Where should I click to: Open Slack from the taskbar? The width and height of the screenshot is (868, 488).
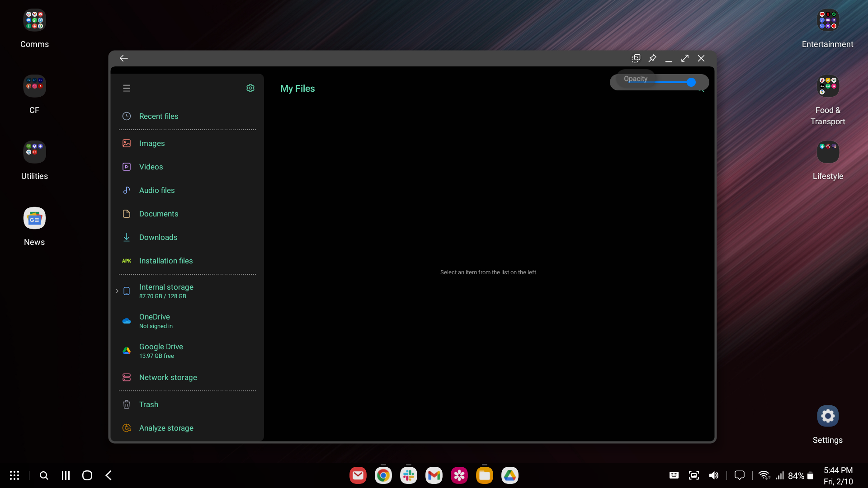click(x=408, y=475)
